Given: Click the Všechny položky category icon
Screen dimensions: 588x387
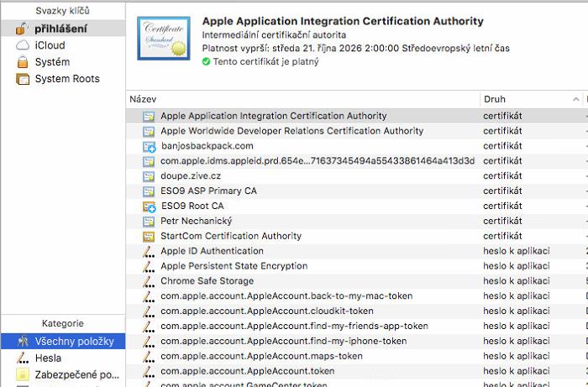Looking at the screenshot, I should pyautogui.click(x=23, y=341).
